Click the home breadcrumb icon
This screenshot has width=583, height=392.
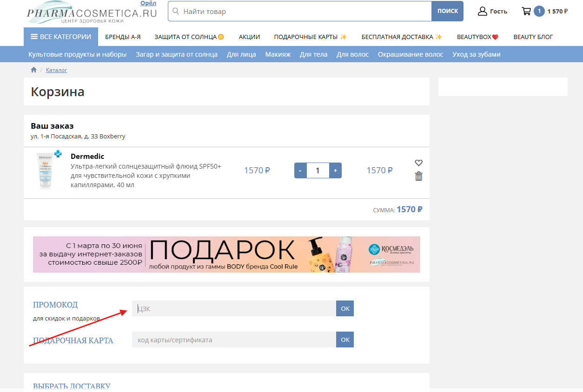click(33, 70)
